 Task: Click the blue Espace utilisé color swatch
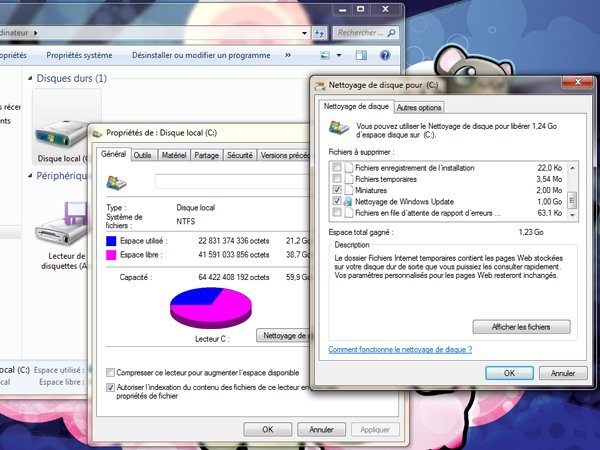coord(111,241)
